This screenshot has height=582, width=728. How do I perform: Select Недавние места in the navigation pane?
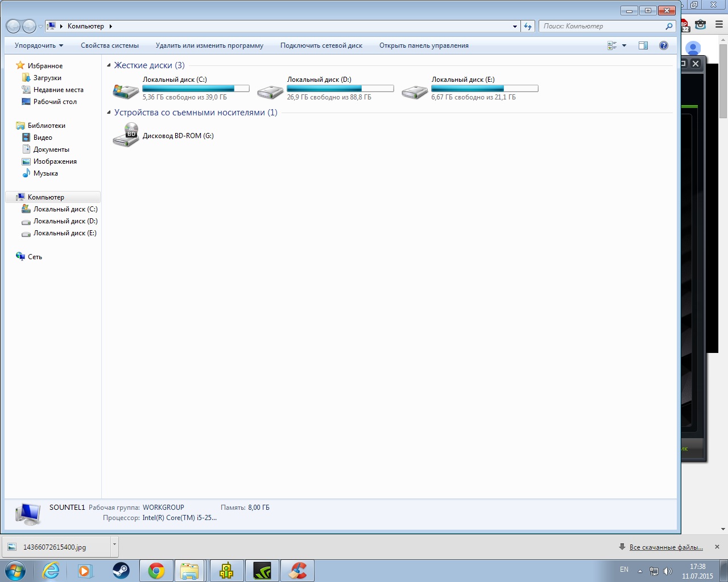point(58,90)
